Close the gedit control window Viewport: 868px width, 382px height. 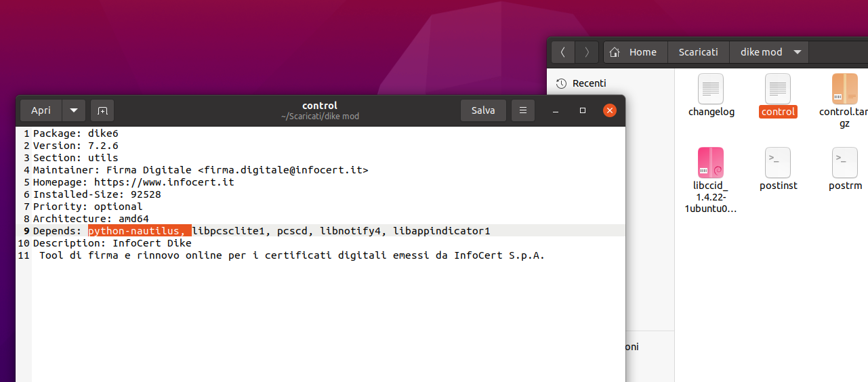click(x=610, y=110)
